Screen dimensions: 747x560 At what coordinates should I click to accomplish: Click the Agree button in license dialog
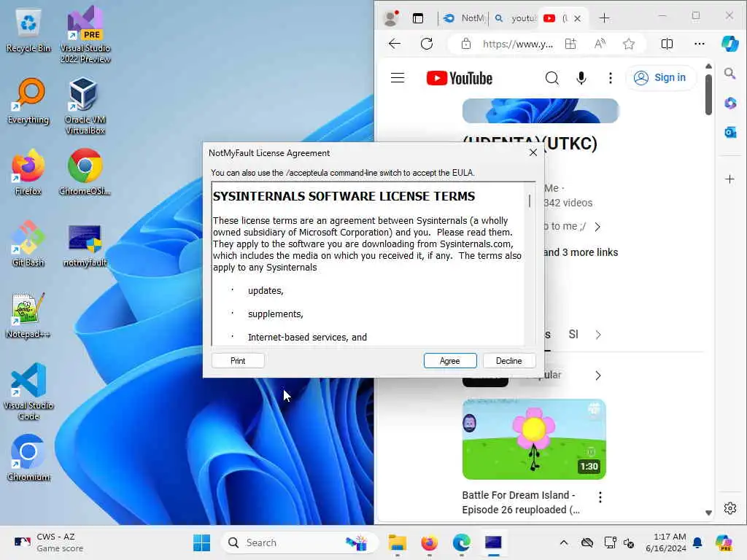click(449, 361)
